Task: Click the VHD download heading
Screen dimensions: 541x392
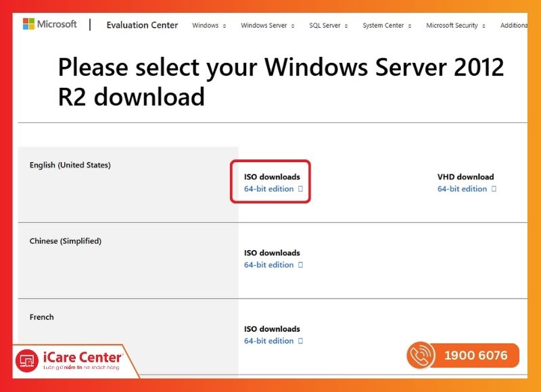Action: (x=465, y=177)
